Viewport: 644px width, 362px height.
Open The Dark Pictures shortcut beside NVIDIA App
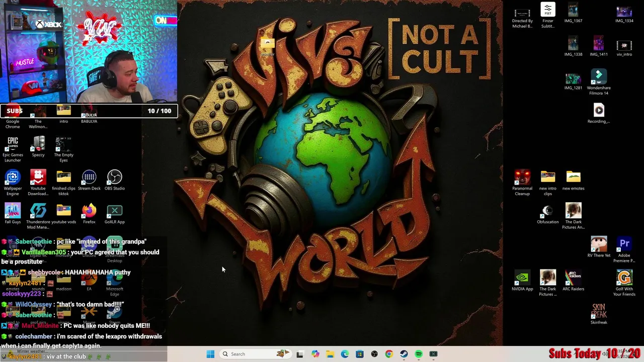pos(548,283)
